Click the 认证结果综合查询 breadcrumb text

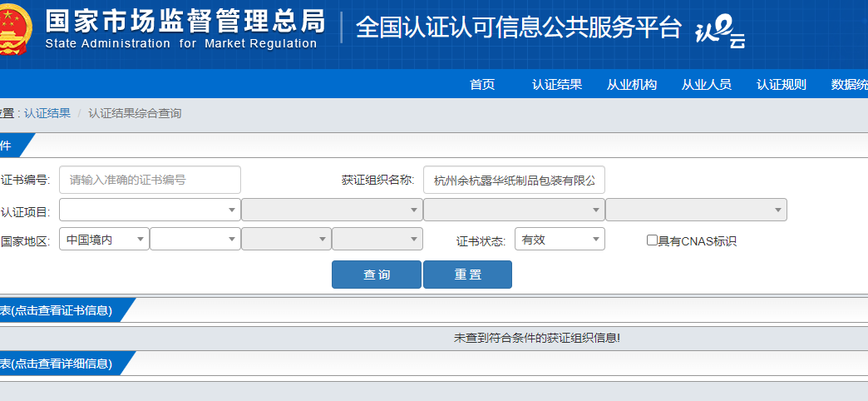[x=135, y=113]
